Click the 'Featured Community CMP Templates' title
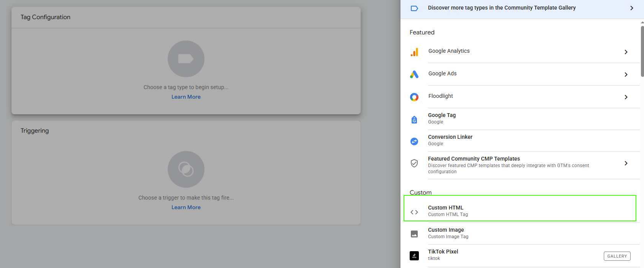This screenshot has width=644, height=268. [474, 159]
